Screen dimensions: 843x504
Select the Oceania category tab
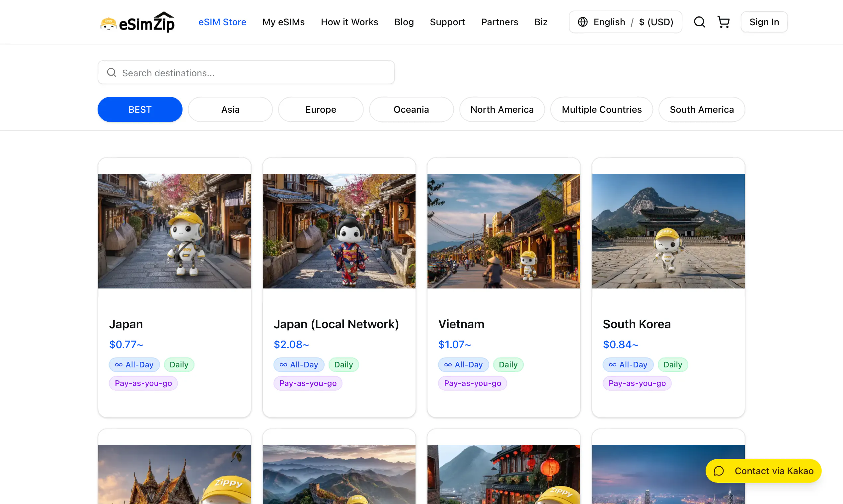(411, 109)
